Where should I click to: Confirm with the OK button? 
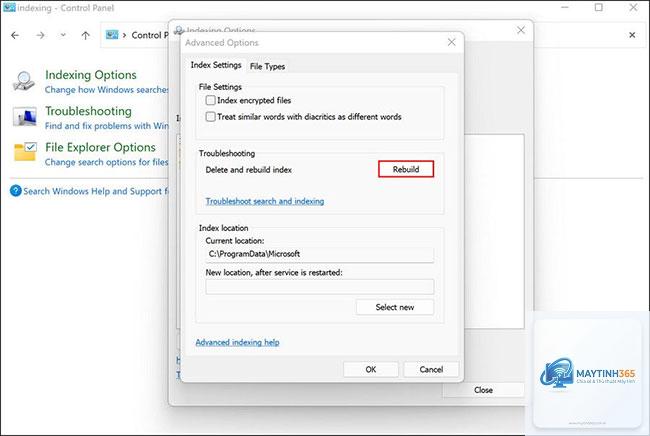pos(371,369)
